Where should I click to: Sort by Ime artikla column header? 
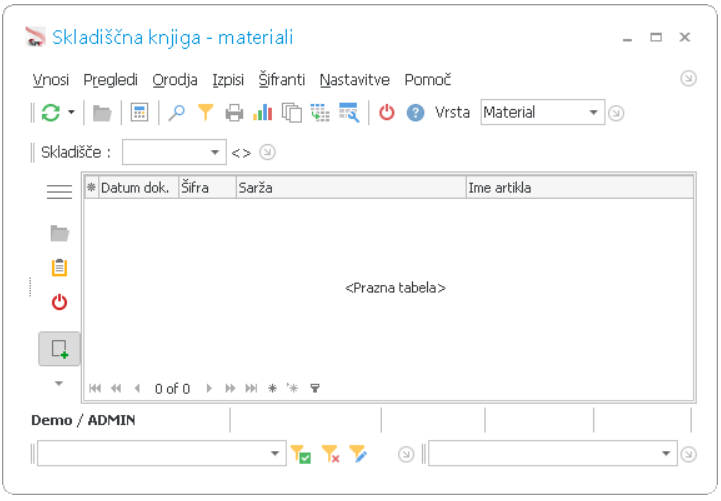[580, 188]
